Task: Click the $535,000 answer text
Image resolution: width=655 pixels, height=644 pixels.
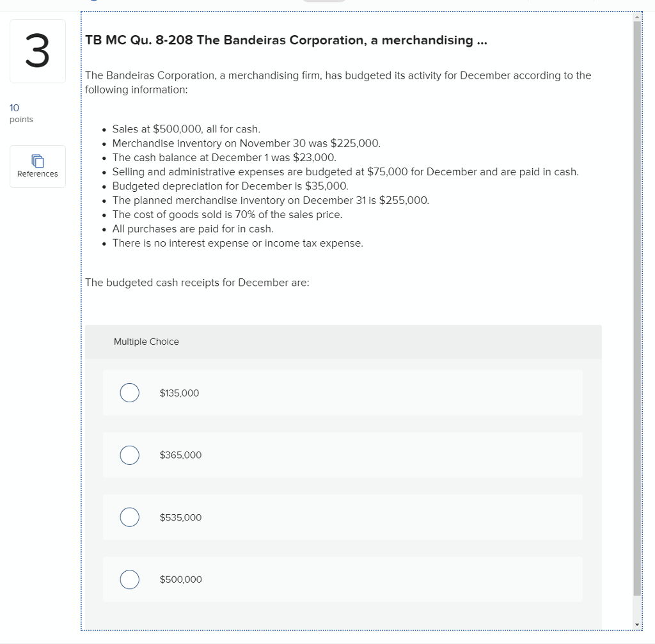Action: tap(180, 517)
